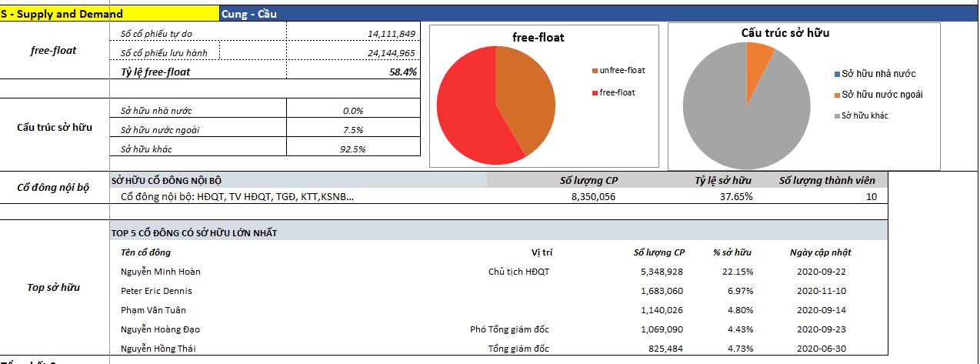Click the free-float legend red marker

(x=595, y=92)
